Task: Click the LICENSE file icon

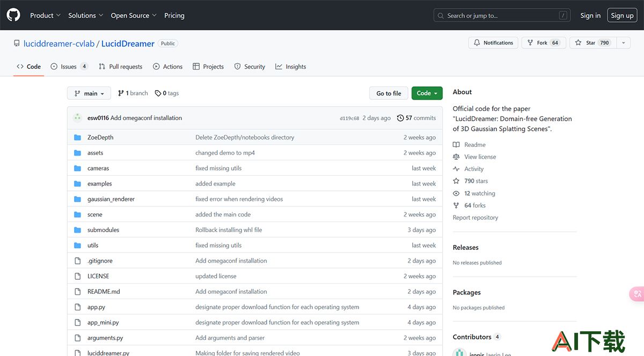Action: [x=77, y=276]
